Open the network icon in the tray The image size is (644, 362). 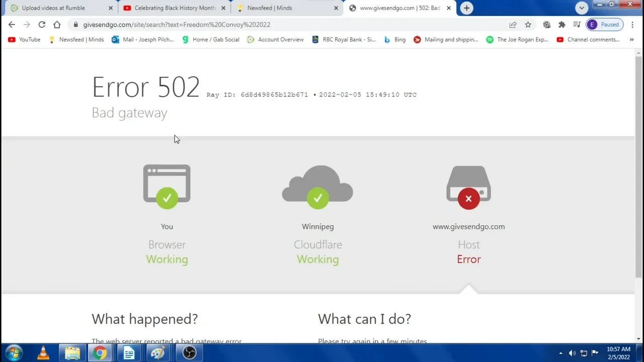584,353
